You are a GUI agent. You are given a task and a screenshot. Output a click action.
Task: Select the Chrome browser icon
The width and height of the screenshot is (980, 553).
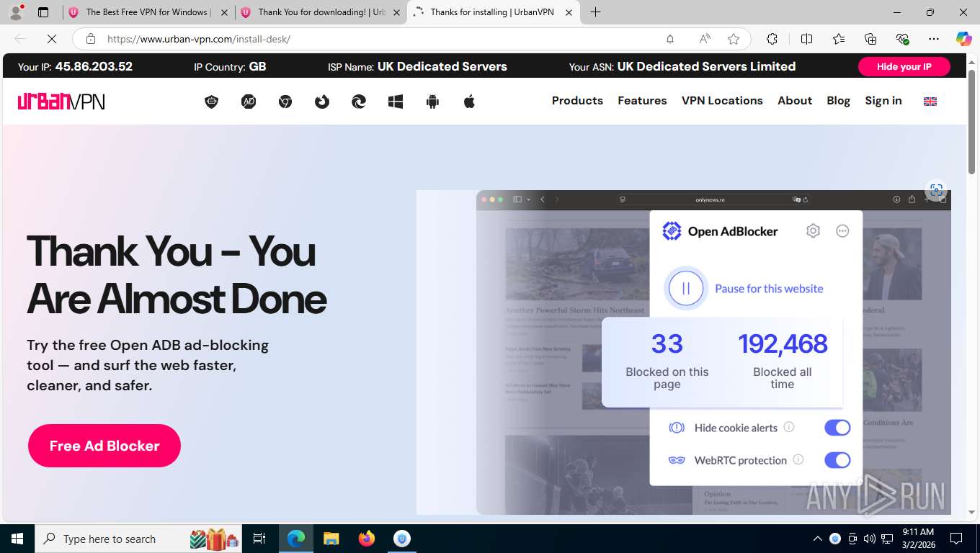pyautogui.click(x=285, y=102)
